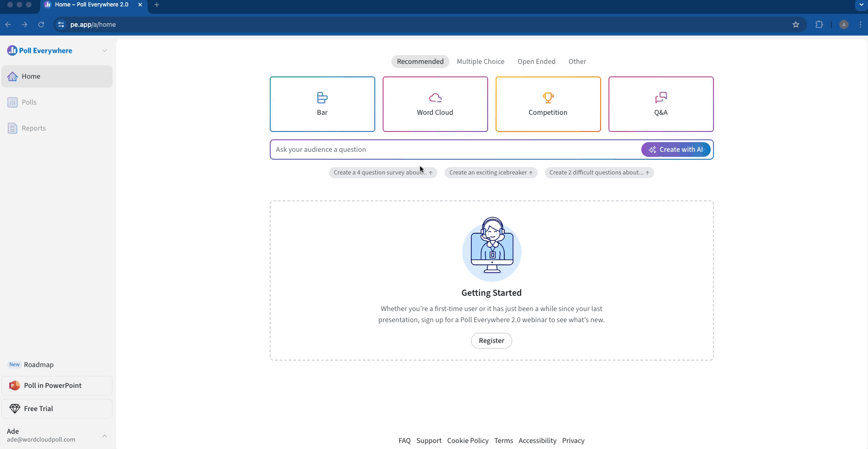Expand the Ade account menu chevron

pos(105,436)
